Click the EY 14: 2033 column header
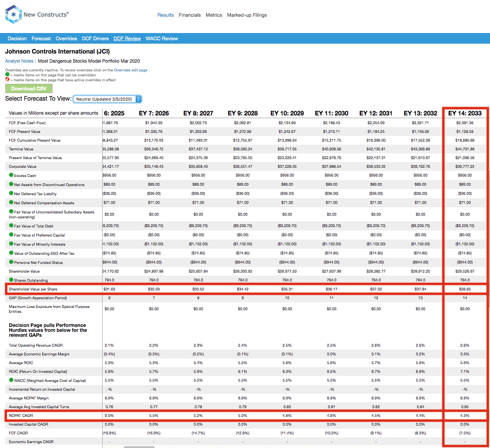 (465, 113)
